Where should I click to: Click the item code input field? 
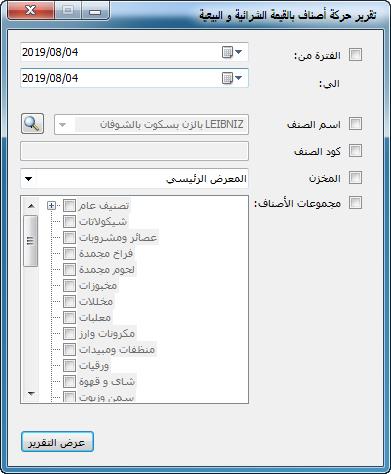[x=134, y=151]
